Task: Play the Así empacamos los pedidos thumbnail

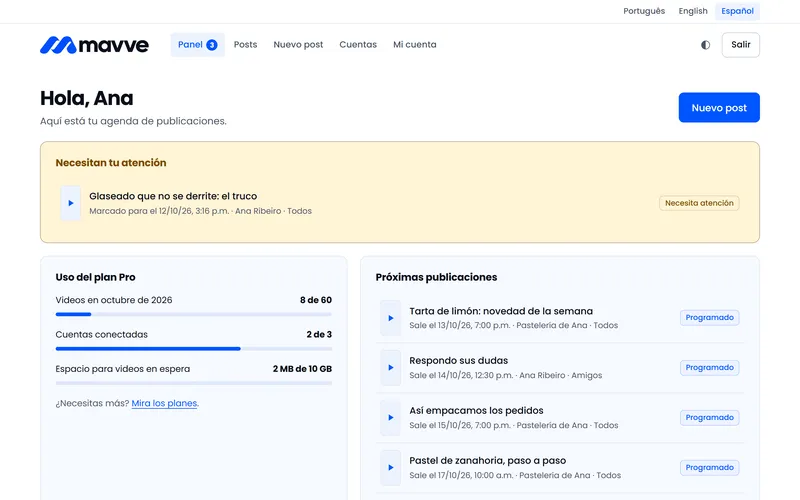Action: click(x=390, y=418)
